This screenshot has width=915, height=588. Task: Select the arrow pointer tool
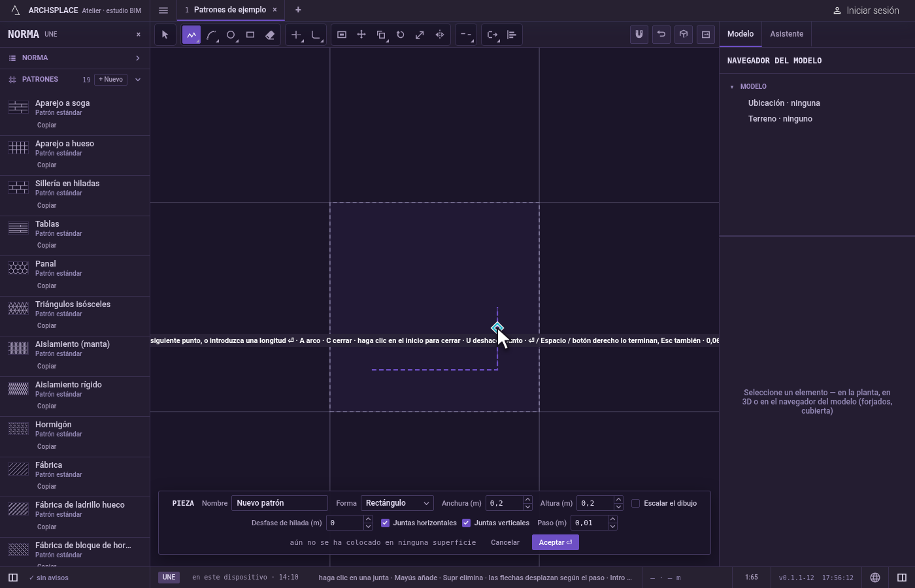click(165, 35)
